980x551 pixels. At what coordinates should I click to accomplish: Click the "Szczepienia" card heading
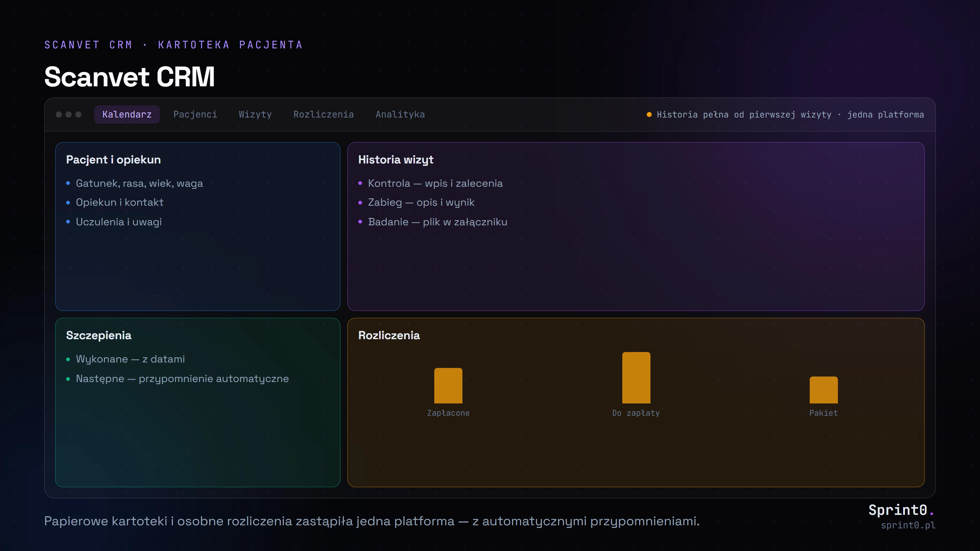click(x=99, y=335)
